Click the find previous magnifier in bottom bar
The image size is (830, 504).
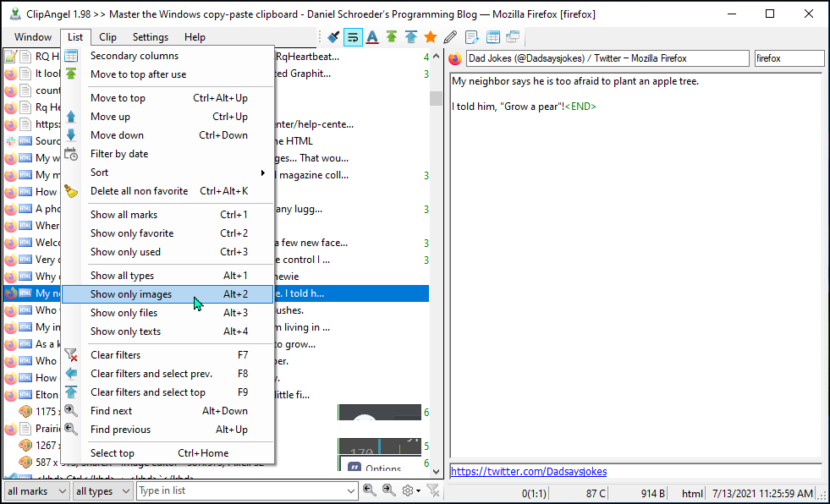pyautogui.click(x=370, y=490)
